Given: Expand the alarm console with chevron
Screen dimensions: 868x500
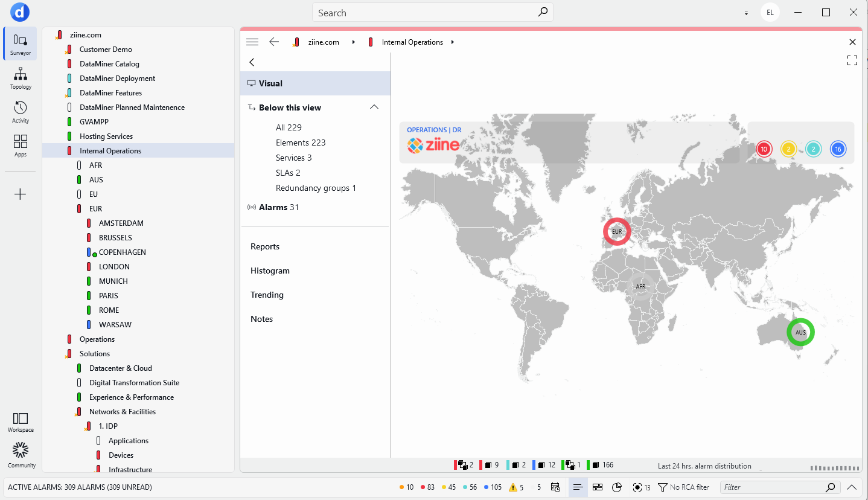Looking at the screenshot, I should 852,487.
